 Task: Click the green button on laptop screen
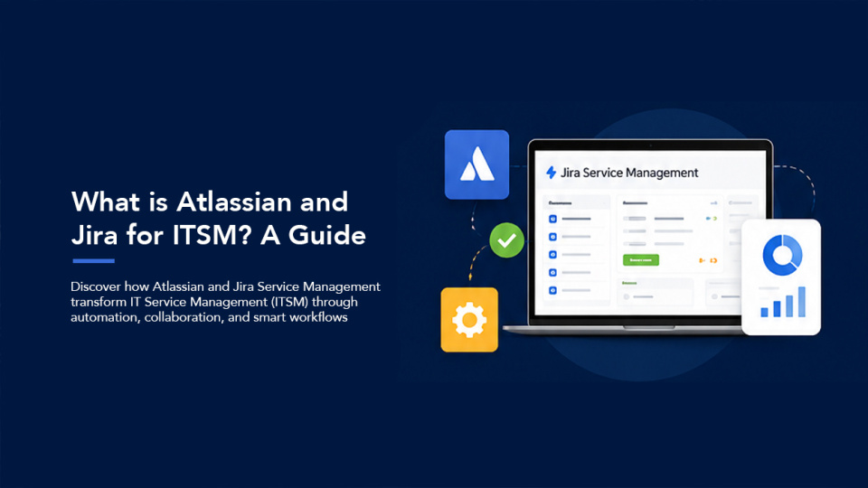click(x=641, y=259)
